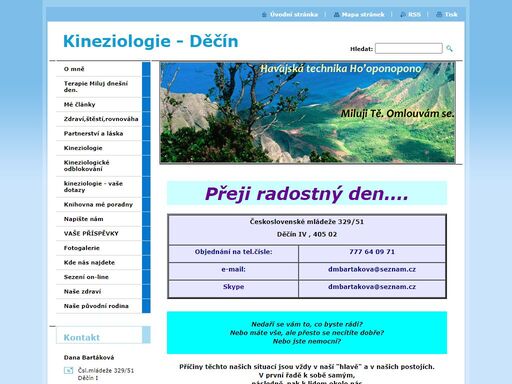Open the Kineziologie menu item

click(99, 148)
